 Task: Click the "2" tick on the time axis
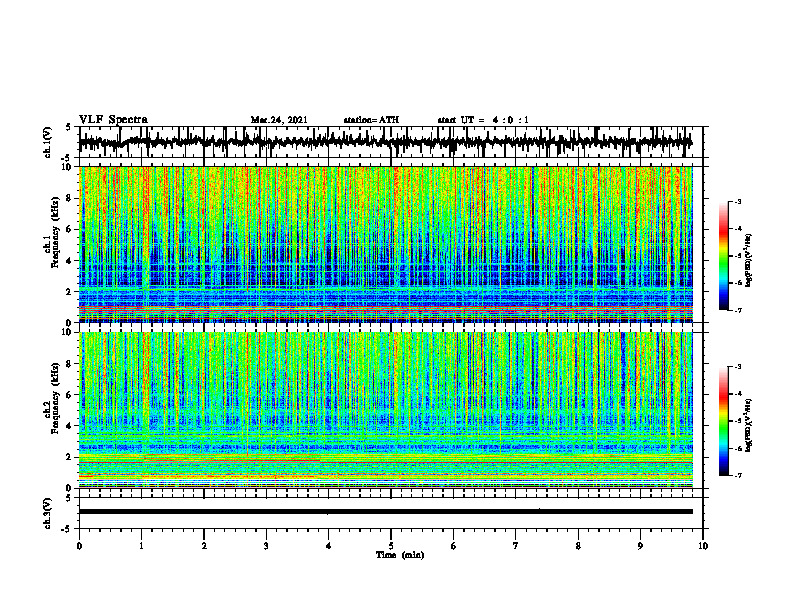click(x=204, y=546)
